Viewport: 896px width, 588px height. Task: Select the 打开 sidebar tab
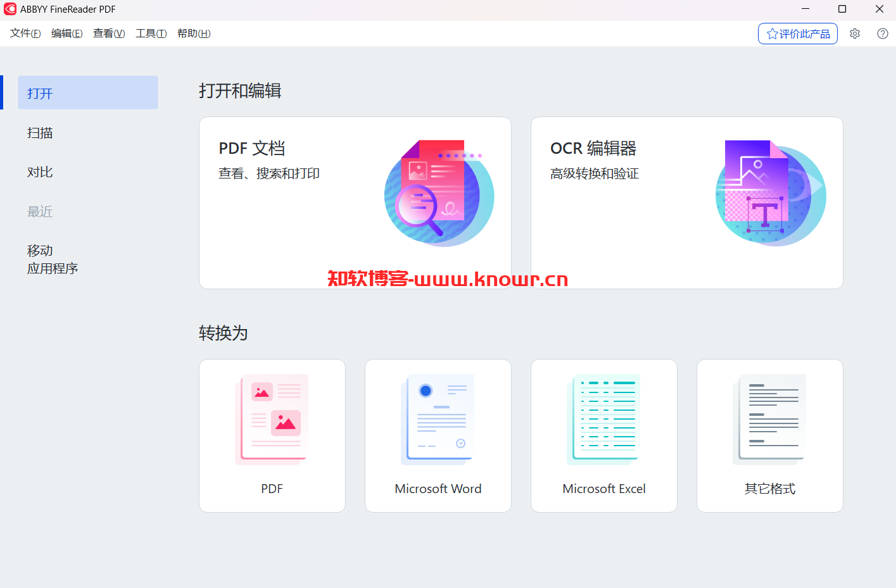click(x=88, y=92)
